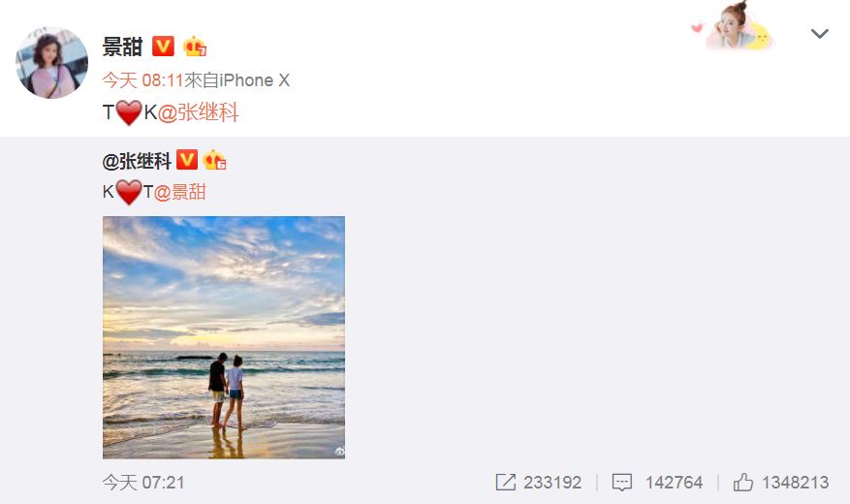
Task: Click the 景甜 username link
Action: pos(122,47)
